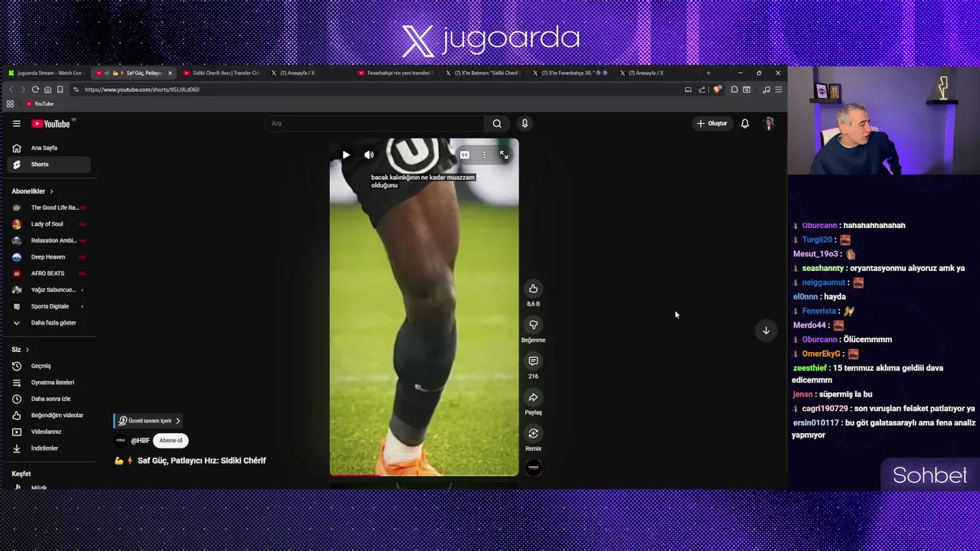The height and width of the screenshot is (551, 980).
Task: Switch to X'te Fenerbahçe SK tab
Action: point(571,73)
